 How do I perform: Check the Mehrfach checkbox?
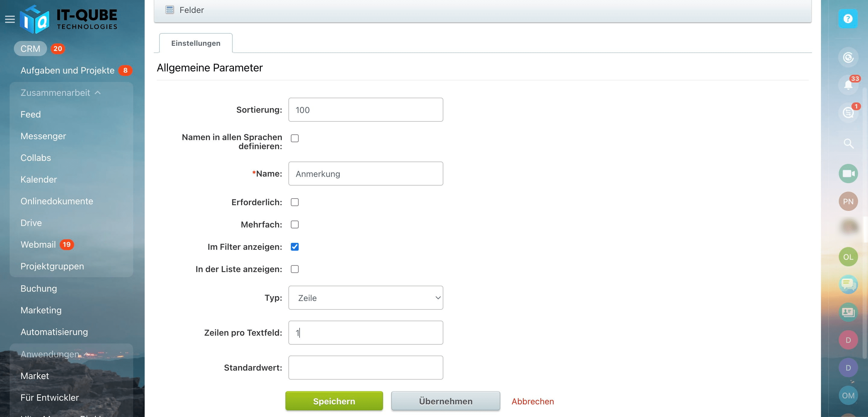tap(294, 224)
